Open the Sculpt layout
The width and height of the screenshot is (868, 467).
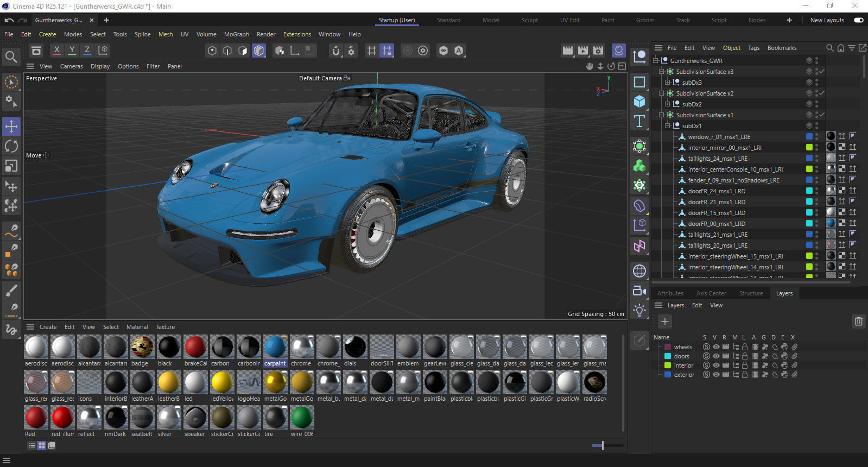[x=529, y=20]
